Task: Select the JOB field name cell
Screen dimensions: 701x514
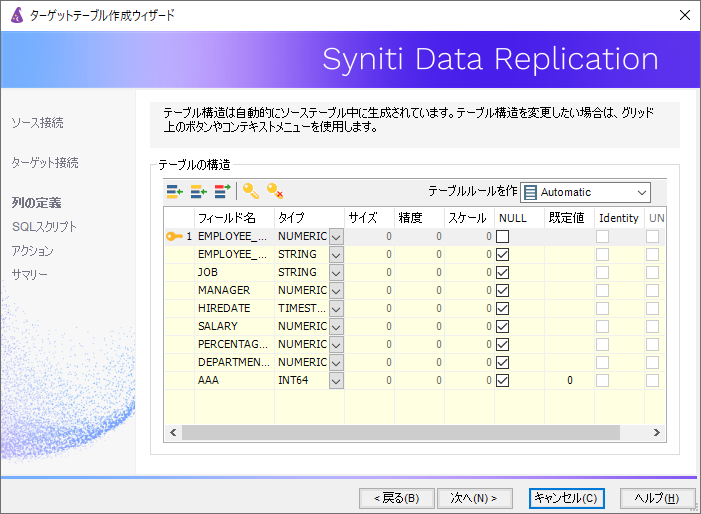Action: click(x=234, y=273)
